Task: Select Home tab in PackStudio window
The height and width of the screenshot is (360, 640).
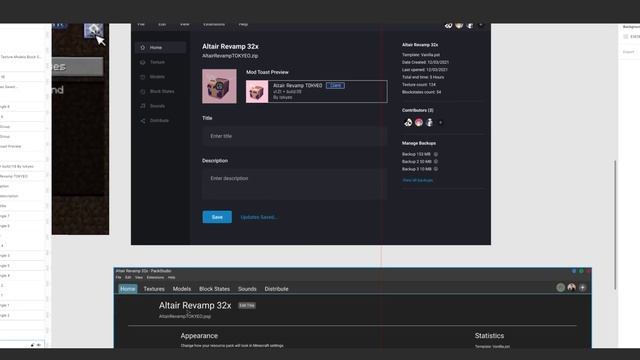Action: [x=128, y=289]
